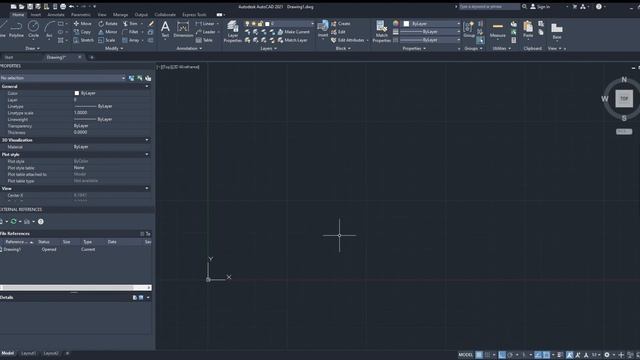This screenshot has height=360, width=640.
Task: Activate the Trim command
Action: coord(131,24)
